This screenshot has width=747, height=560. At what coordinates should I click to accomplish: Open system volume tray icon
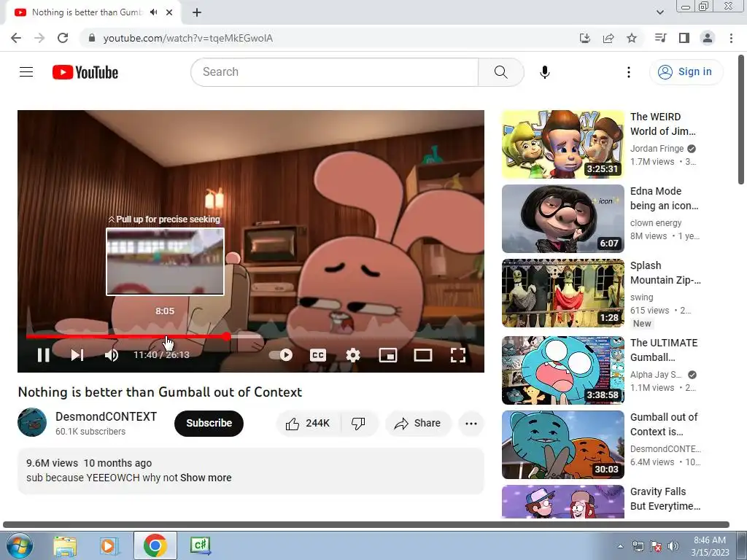pyautogui.click(x=673, y=546)
